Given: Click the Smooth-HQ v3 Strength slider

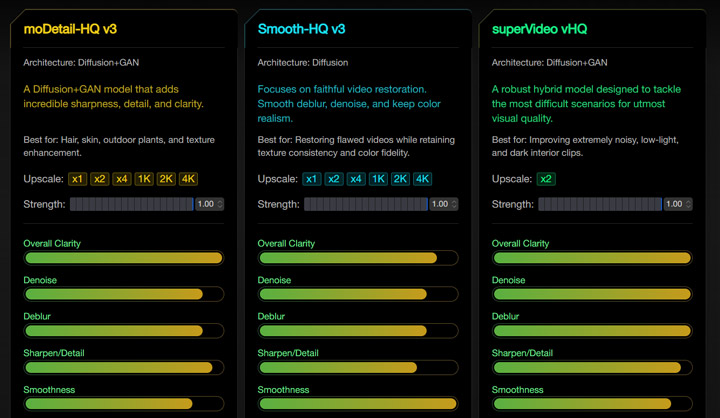Looking at the screenshot, I should pos(365,204).
